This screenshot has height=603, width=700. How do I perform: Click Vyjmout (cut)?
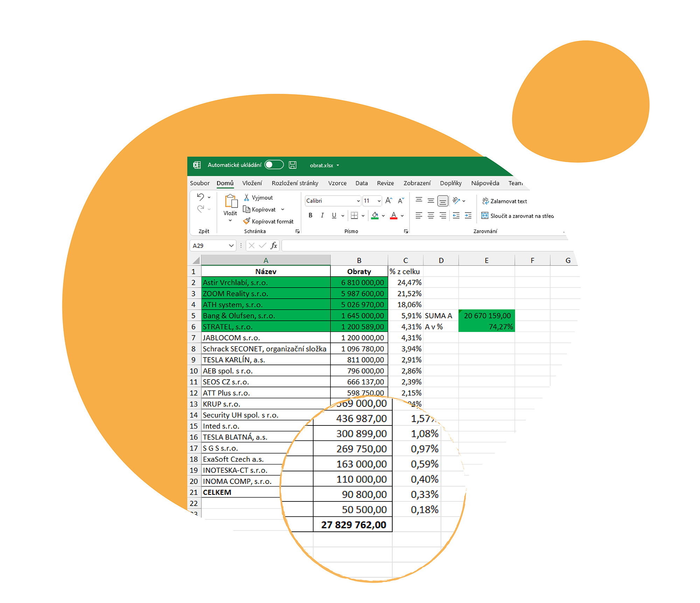258,198
